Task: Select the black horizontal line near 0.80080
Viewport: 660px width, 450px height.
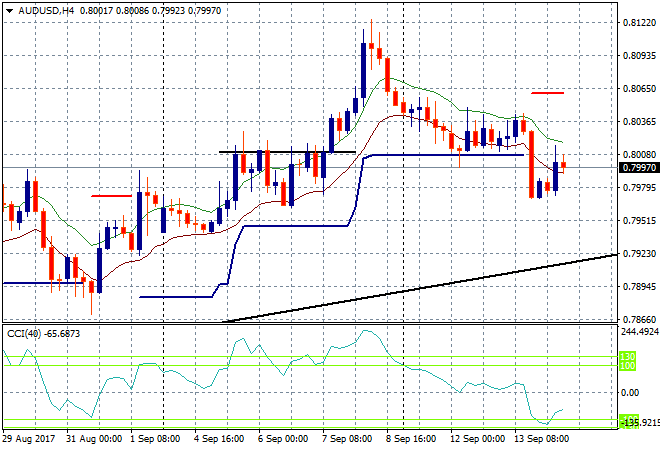Action: [x=287, y=152]
